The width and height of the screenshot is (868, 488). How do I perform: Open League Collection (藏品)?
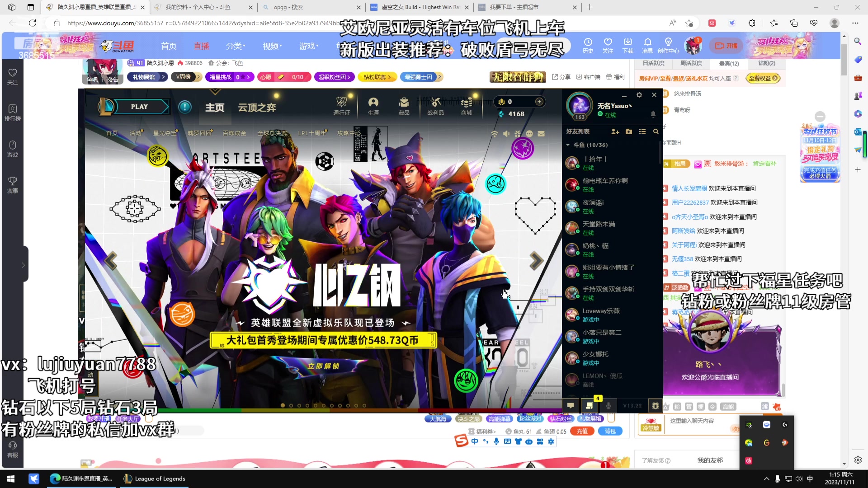(x=404, y=106)
